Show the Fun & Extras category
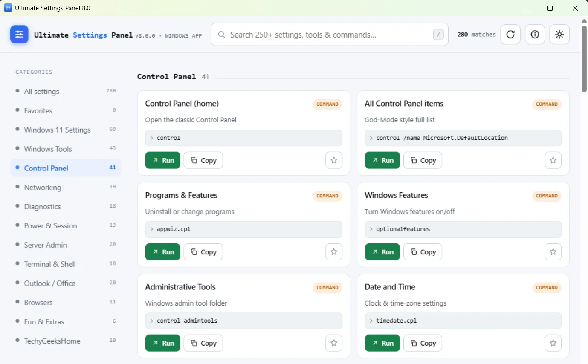The width and height of the screenshot is (588, 364). [66, 321]
